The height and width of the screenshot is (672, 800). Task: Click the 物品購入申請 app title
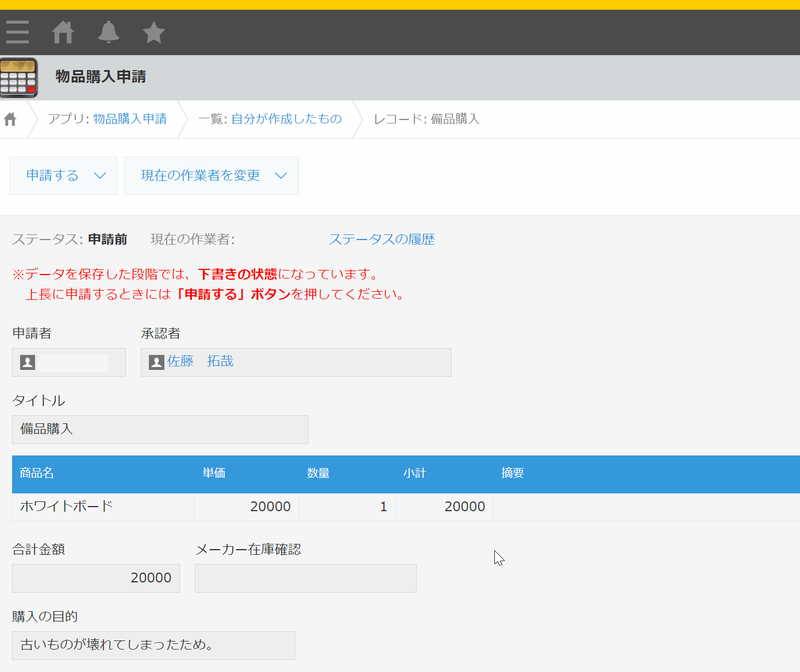click(x=101, y=77)
